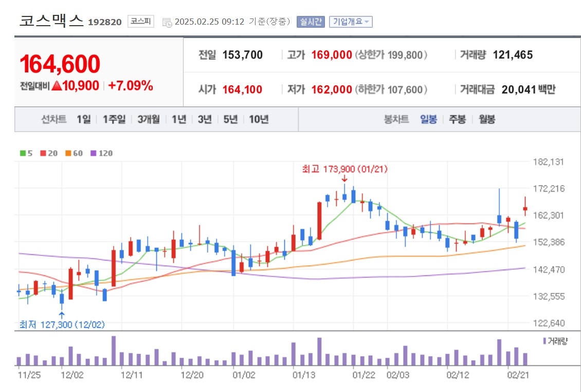
Task: Click the purple 거래량 volume legend marker
Action: (x=544, y=341)
